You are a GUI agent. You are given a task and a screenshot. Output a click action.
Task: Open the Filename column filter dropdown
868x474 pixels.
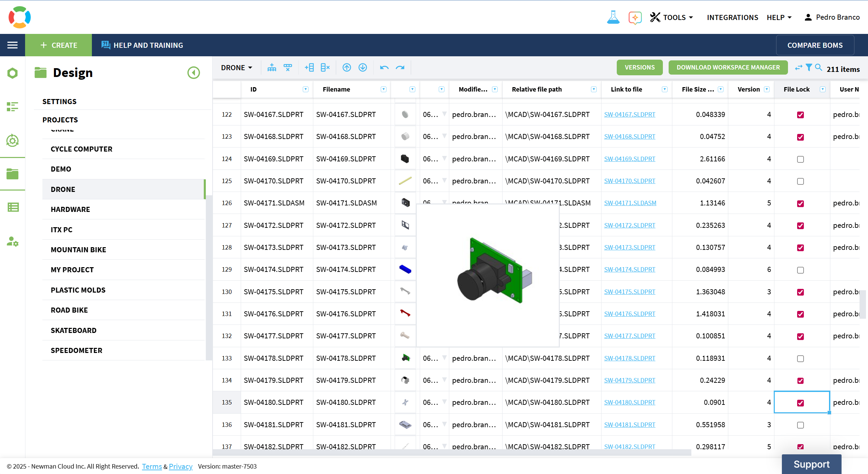[x=383, y=89]
